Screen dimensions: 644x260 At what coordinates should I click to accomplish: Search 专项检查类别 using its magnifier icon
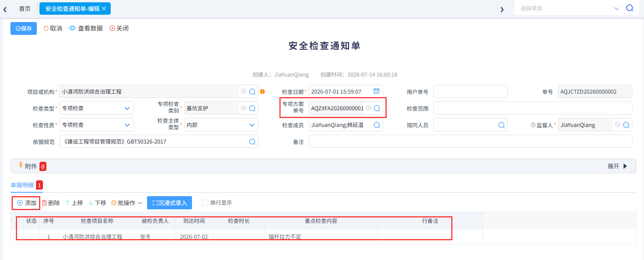(252, 108)
